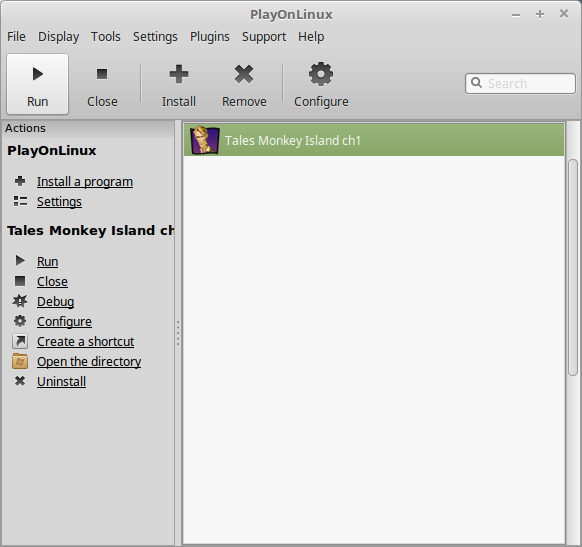Focus the Search input field

point(520,83)
